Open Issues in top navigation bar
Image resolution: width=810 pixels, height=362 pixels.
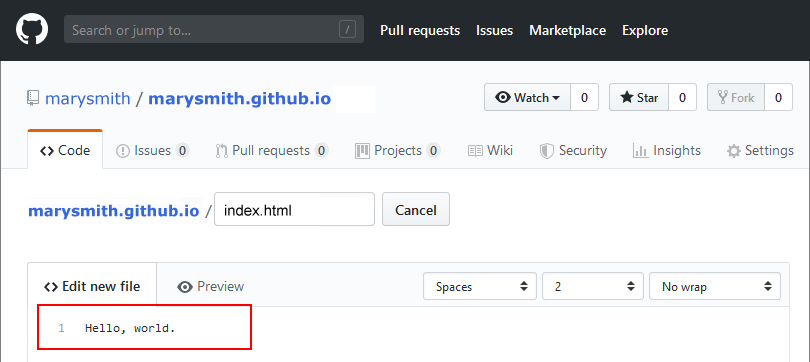494,30
